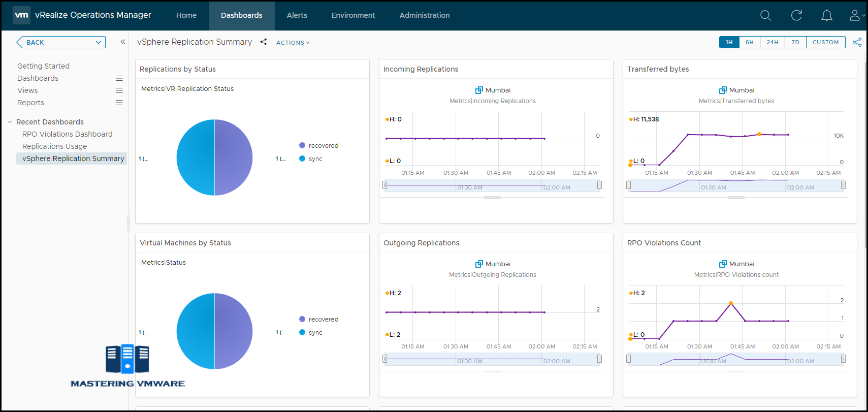868x412 pixels.
Task: Open the Views list menu icon
Action: [x=119, y=90]
